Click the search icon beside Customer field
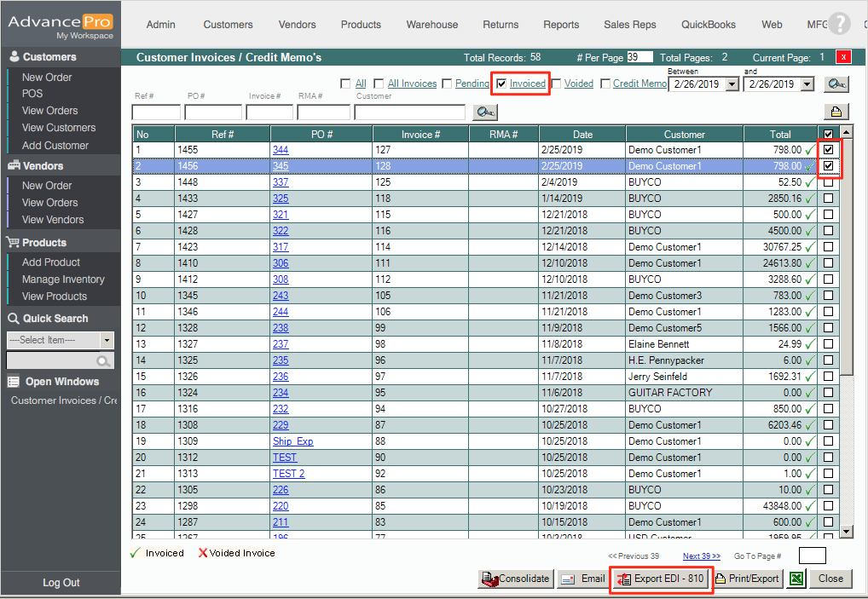Image resolution: width=868 pixels, height=599 pixels. pyautogui.click(x=485, y=112)
